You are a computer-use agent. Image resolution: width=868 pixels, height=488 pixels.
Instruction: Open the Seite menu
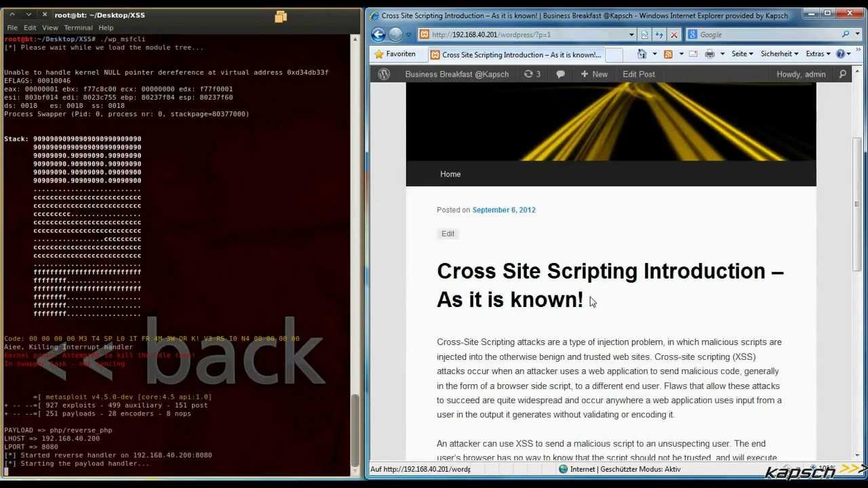[x=743, y=54]
